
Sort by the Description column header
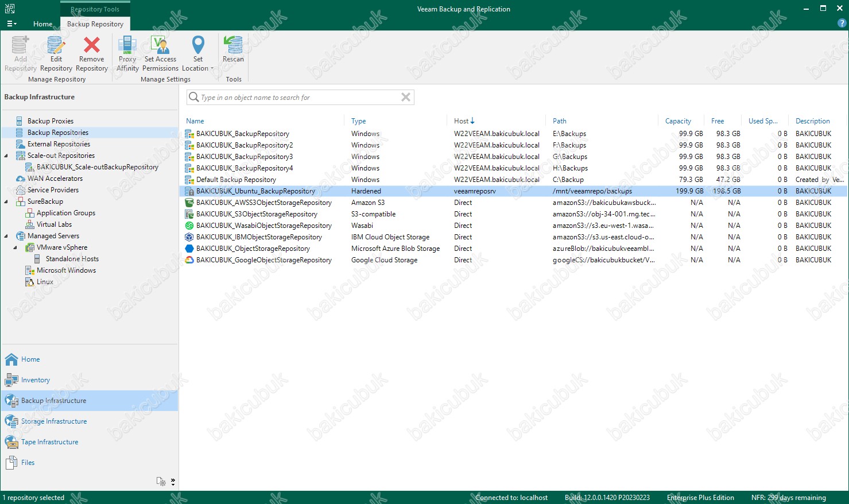(813, 121)
